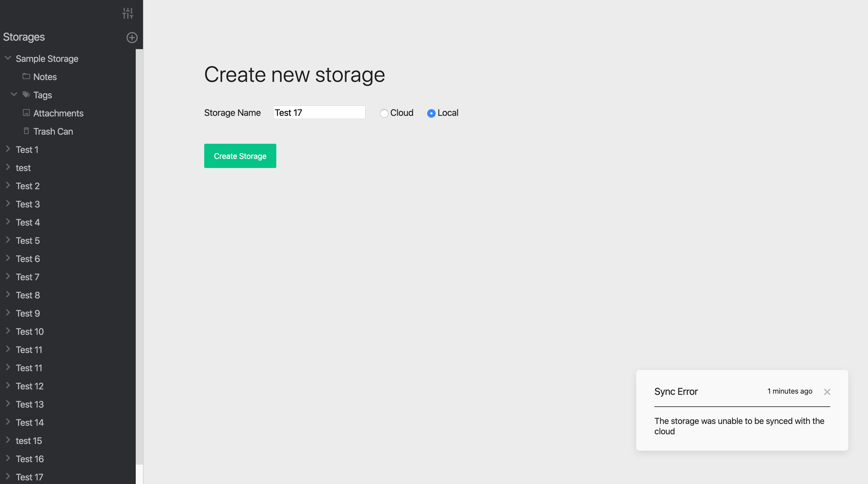This screenshot has height=484, width=868.
Task: Dismiss the Sync Error notification
Action: [827, 392]
